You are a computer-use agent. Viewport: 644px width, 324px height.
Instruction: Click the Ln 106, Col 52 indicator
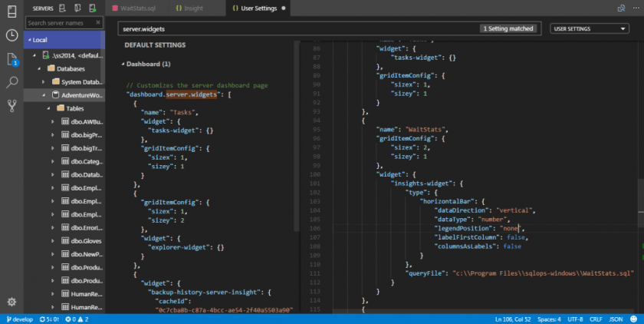point(513,319)
